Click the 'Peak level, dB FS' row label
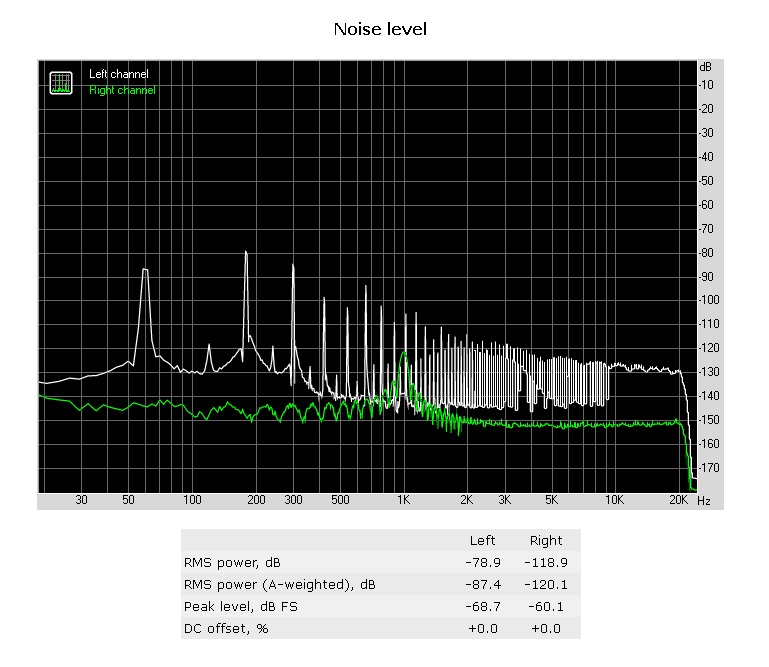Screen dimensions: 769x667 [241, 607]
